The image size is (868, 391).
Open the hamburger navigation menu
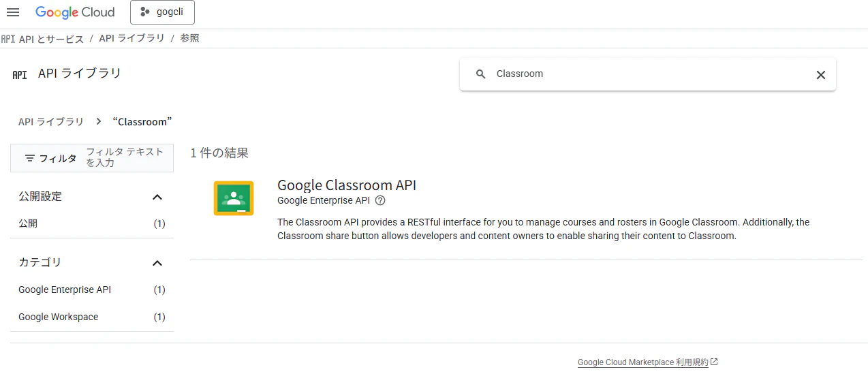(12, 12)
